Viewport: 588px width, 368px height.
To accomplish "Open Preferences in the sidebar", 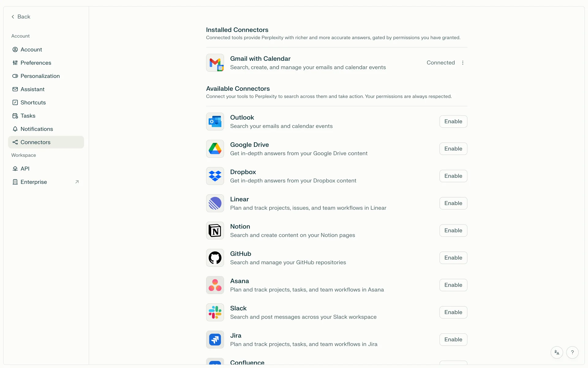I will point(36,63).
